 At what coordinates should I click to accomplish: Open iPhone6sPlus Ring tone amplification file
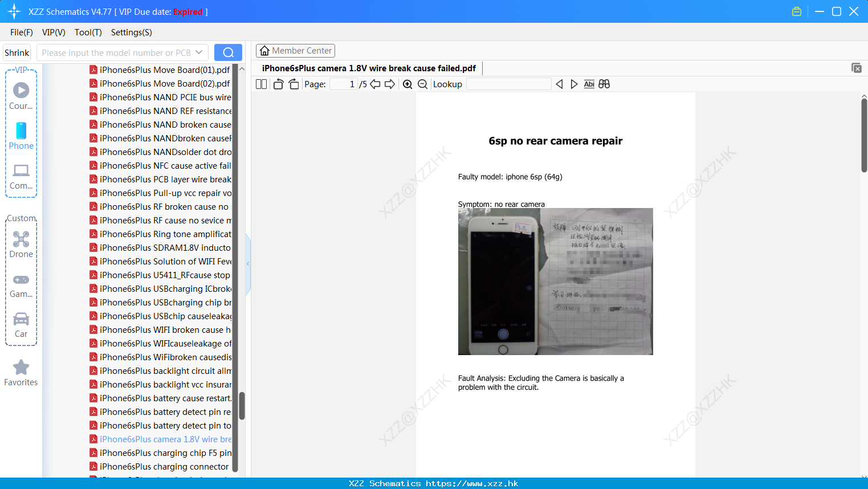coord(160,234)
